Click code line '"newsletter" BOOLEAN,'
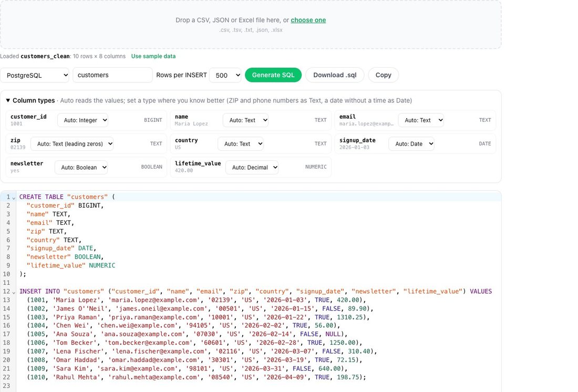Screen dimensions: 578x392 coord(65,256)
